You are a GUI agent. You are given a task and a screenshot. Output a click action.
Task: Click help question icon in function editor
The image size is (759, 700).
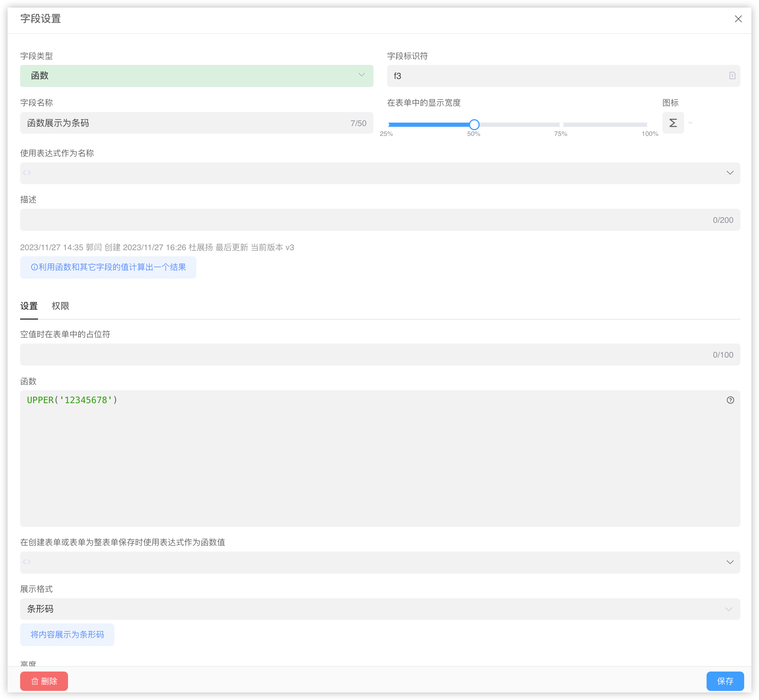point(730,400)
